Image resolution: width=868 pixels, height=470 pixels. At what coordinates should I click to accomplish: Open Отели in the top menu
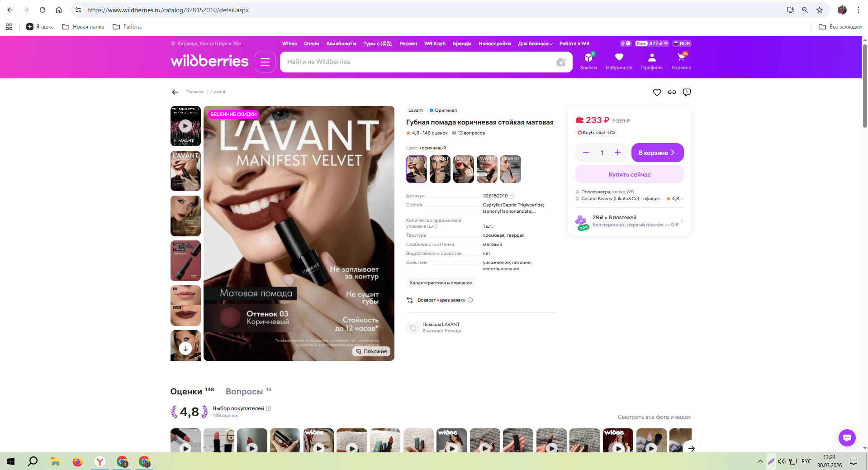click(x=311, y=44)
